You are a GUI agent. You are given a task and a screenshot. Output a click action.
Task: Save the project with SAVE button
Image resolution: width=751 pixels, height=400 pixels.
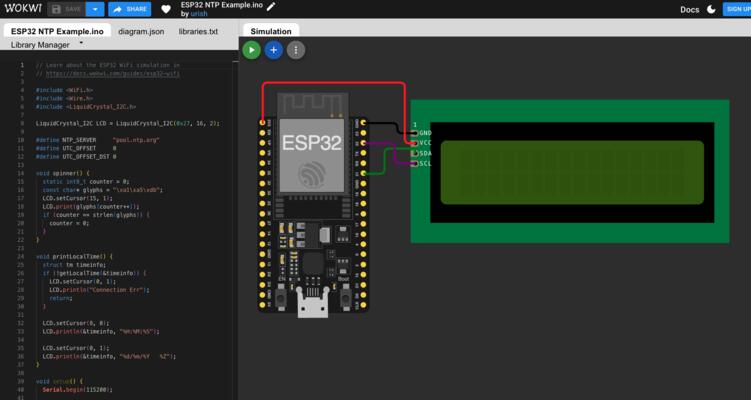click(67, 9)
